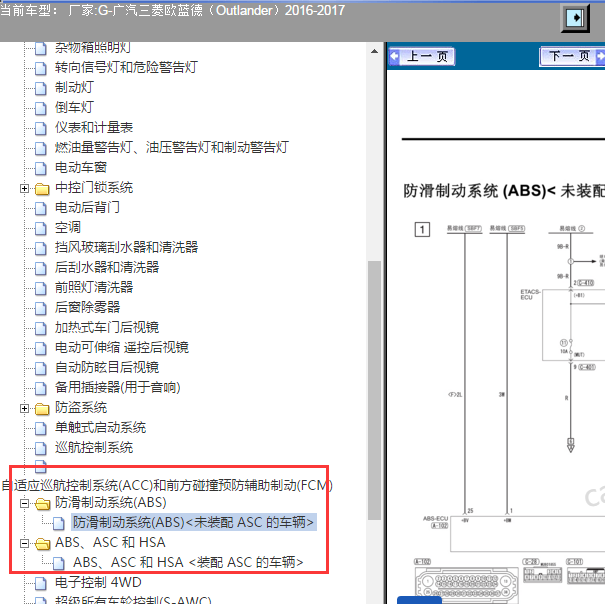Image resolution: width=605 pixels, height=604 pixels.
Task: Open 仪表和计量表 entry
Action: [x=94, y=128]
